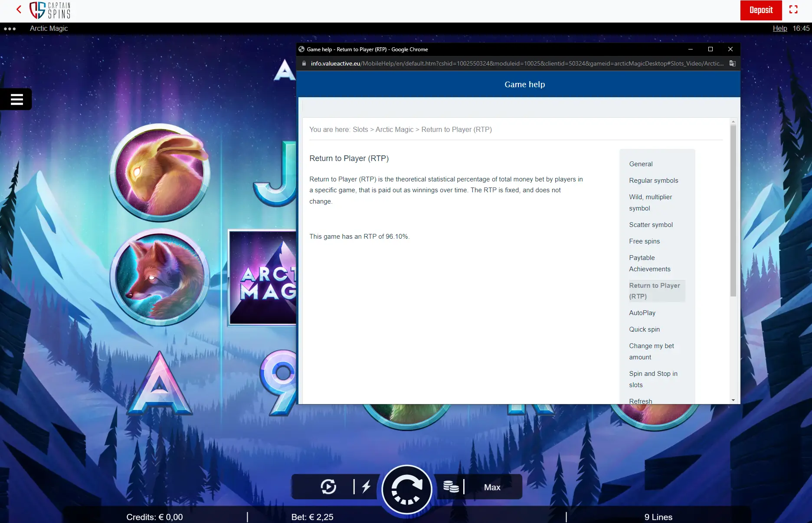Click the scrollbar up arrow in help window
The width and height of the screenshot is (812, 523).
[733, 122]
